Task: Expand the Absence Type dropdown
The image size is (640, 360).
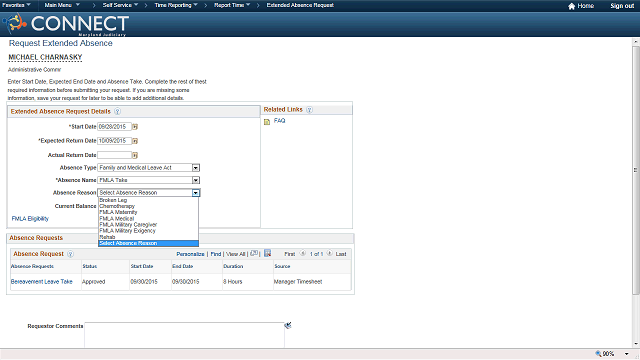Action: click(x=196, y=168)
